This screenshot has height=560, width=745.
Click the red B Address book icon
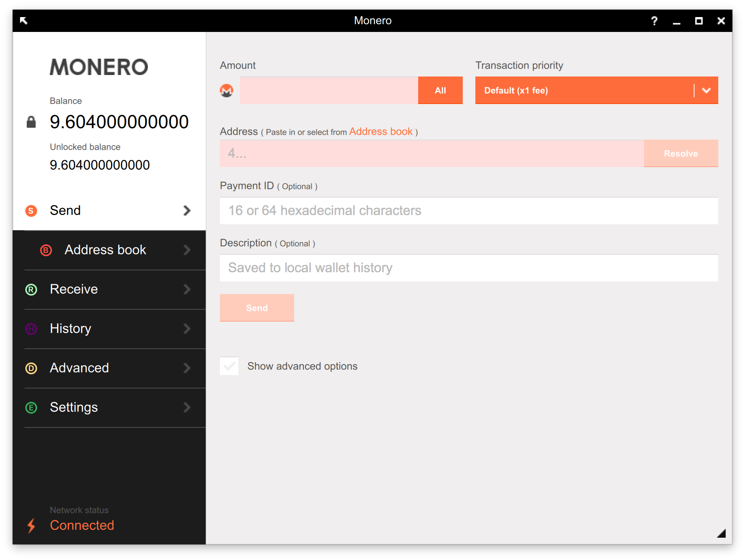46,250
